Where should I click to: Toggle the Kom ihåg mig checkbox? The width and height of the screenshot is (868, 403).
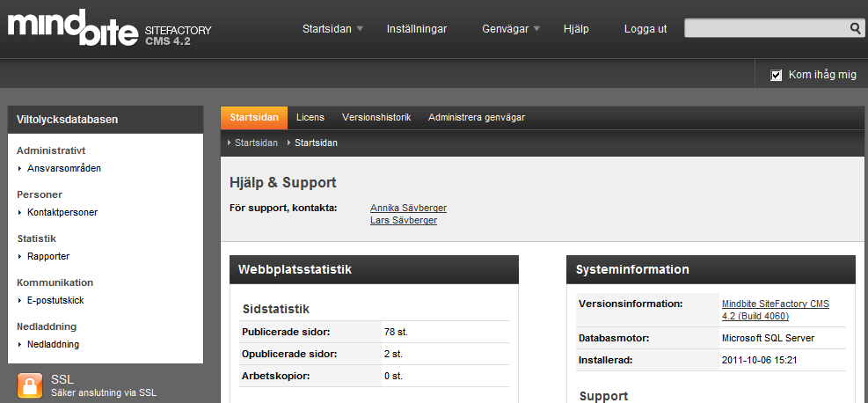(x=777, y=75)
